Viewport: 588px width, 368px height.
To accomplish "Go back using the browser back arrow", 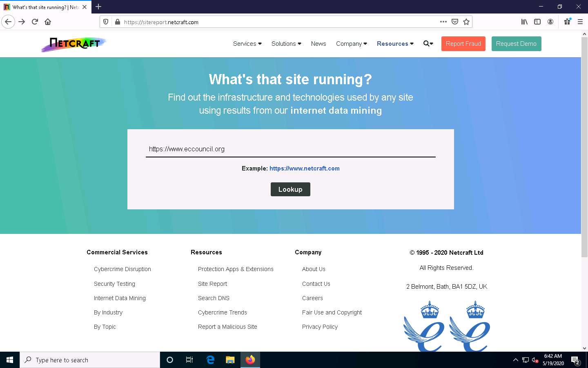I will tap(8, 22).
